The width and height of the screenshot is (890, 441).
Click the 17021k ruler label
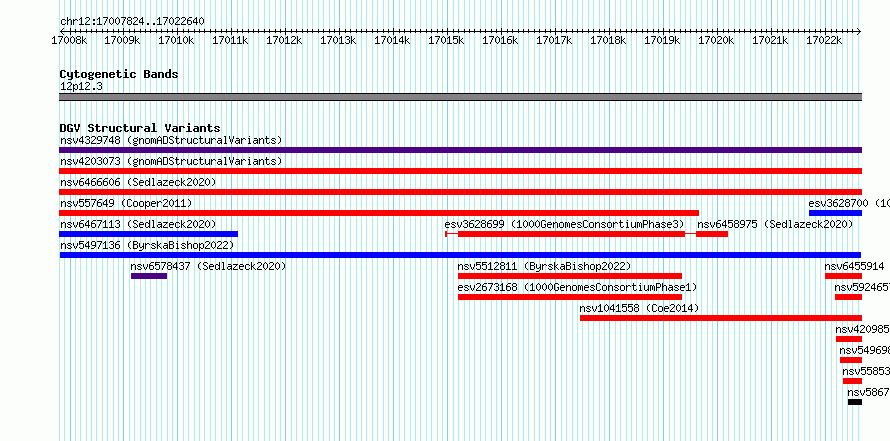tap(770, 40)
